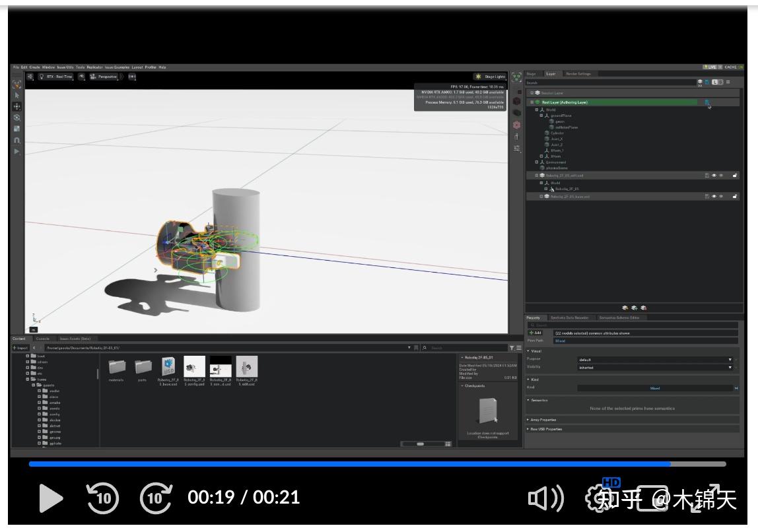Image resolution: width=758 pixels, height=532 pixels.
Task: Click the +Add button in the Property panel
Action: pyautogui.click(x=535, y=333)
